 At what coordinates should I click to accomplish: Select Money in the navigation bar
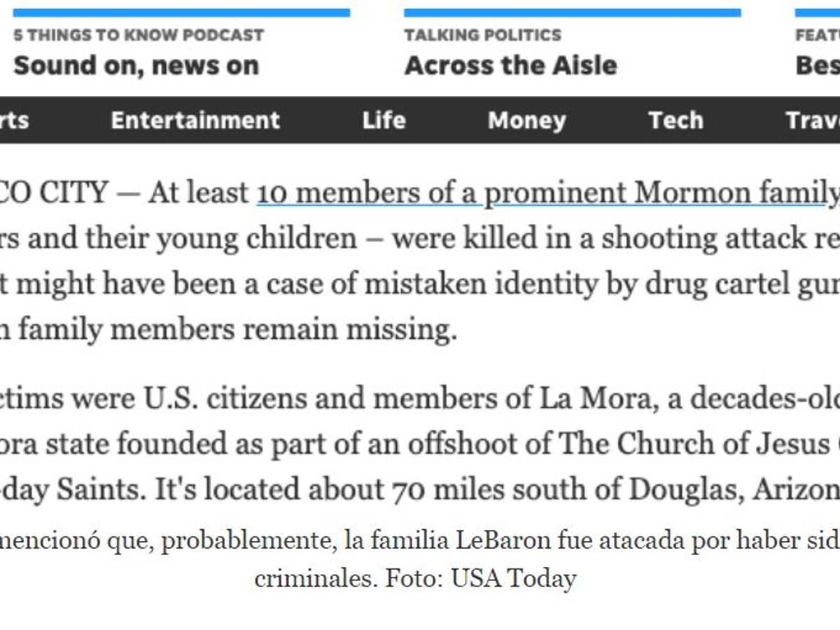tap(526, 120)
